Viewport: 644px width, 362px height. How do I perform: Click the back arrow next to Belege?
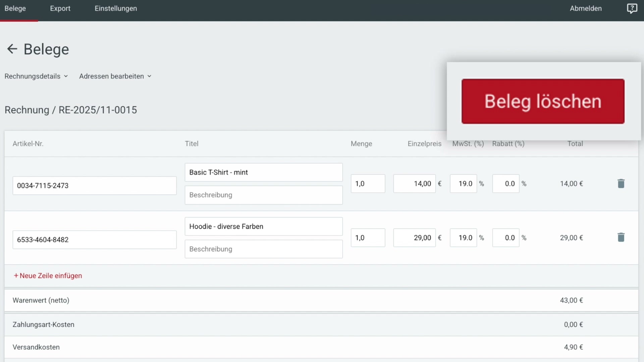12,49
